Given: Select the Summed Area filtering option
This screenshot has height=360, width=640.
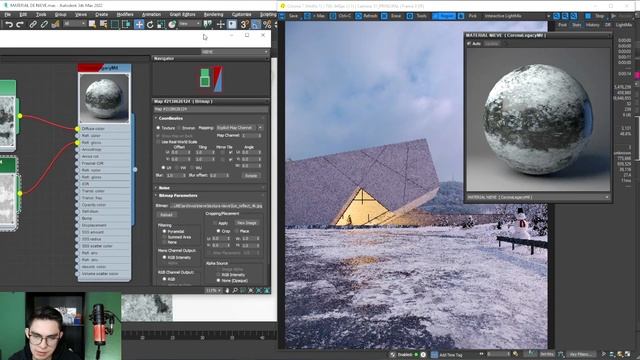Looking at the screenshot, I should click(x=164, y=237).
